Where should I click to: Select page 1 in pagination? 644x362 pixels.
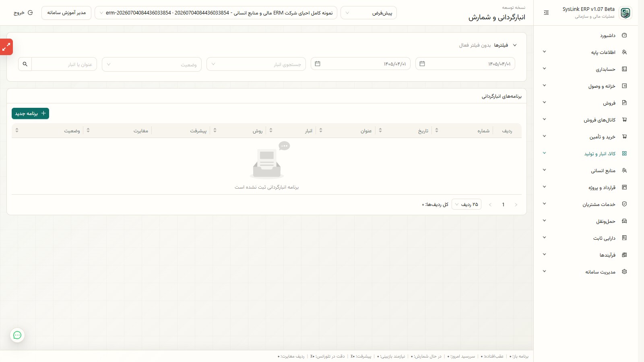[x=503, y=205]
